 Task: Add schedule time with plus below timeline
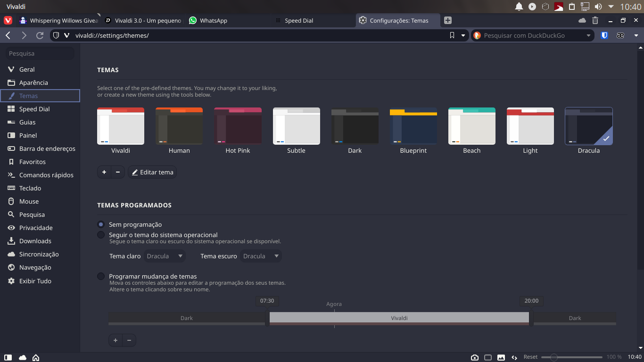116,340
